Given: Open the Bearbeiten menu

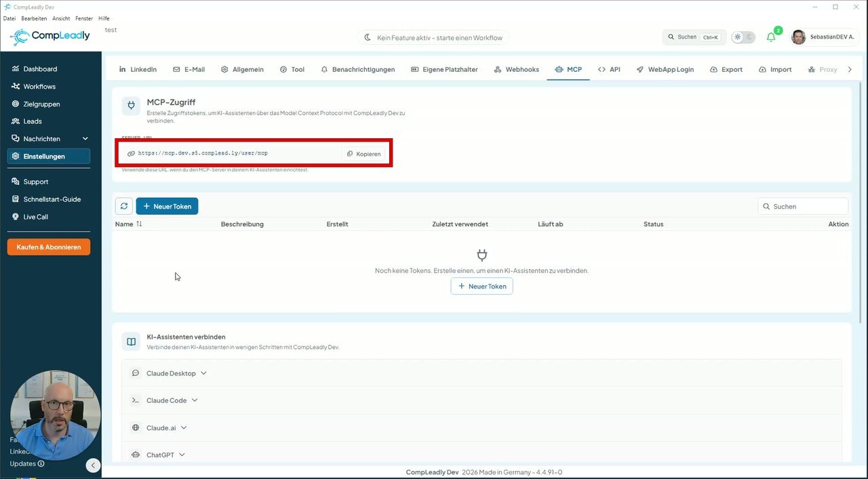Looking at the screenshot, I should coord(34,18).
